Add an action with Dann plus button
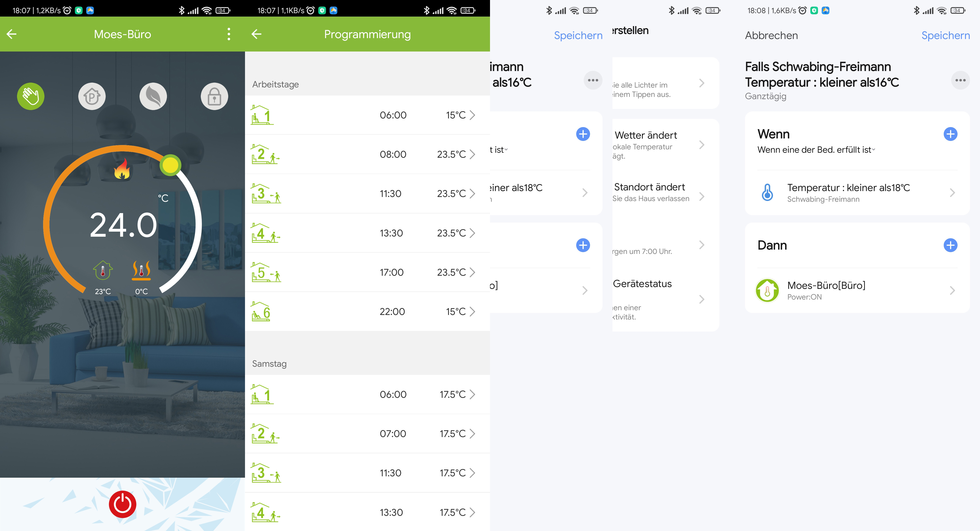Image resolution: width=980 pixels, height=531 pixels. 950,245
